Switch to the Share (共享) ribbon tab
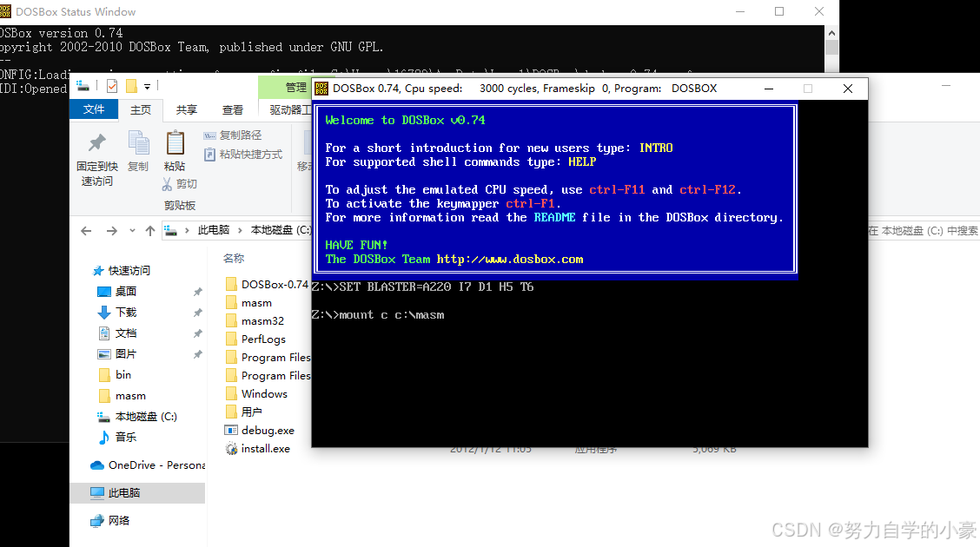The image size is (980, 547). (x=186, y=110)
